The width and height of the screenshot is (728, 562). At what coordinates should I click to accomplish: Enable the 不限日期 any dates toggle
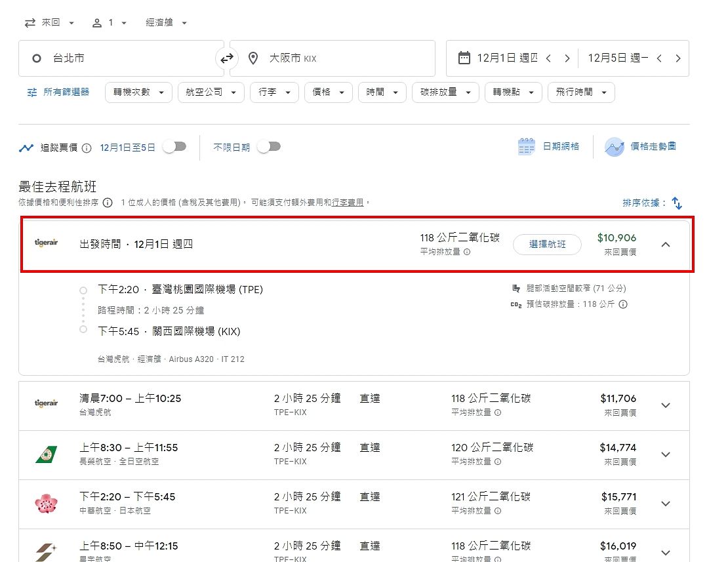(x=269, y=147)
